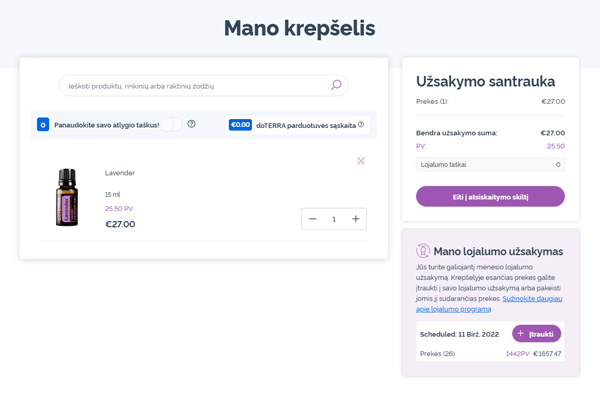
Task: Click the Eiti į atsiskaitymo skiltį button
Action: 490,197
